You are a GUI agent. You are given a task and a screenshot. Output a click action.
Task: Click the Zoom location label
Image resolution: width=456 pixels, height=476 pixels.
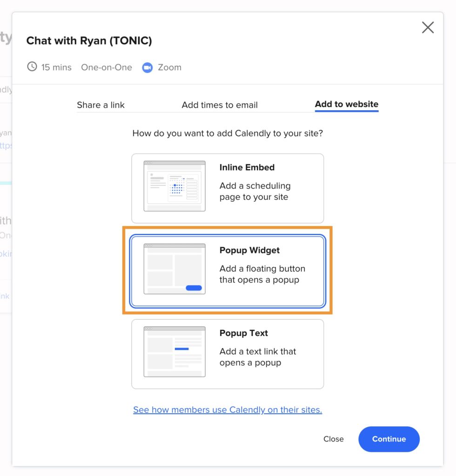click(169, 67)
